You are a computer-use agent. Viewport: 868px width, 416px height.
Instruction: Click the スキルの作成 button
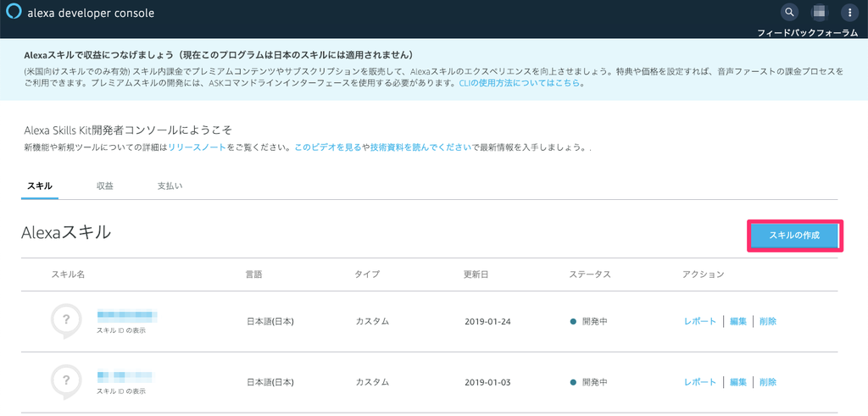tap(795, 236)
